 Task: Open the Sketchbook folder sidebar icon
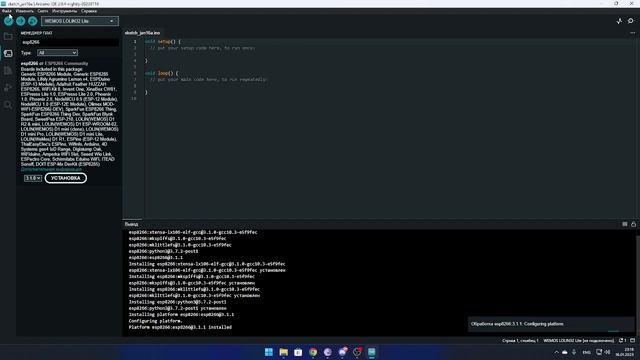point(8,36)
